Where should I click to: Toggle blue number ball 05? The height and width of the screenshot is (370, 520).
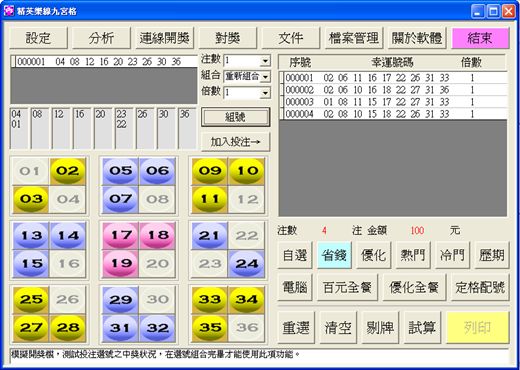click(x=120, y=171)
